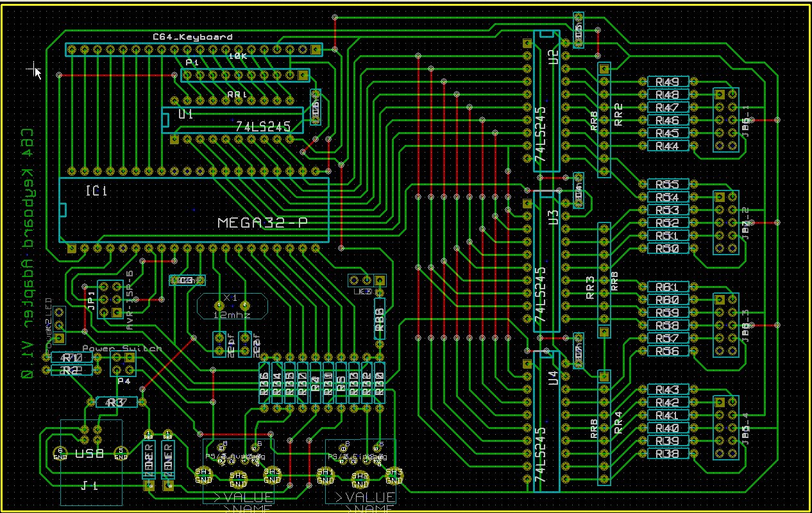Select the JP1 AVR-ISP-6 header

tap(110, 299)
